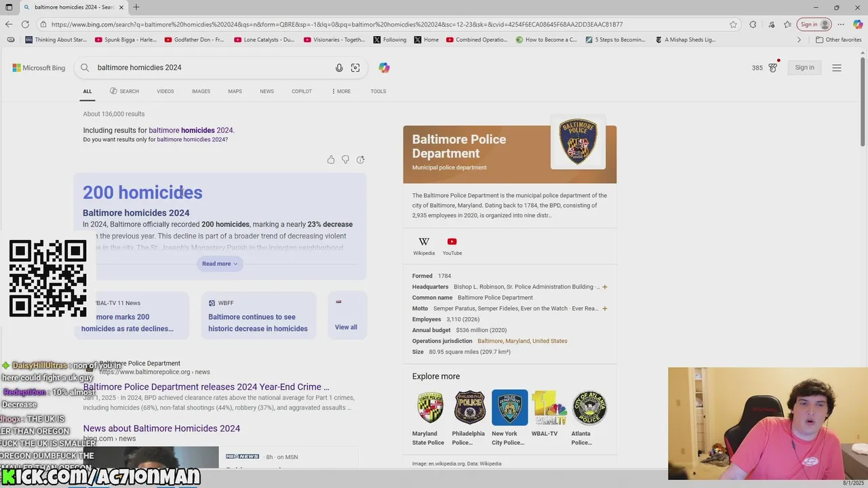Open browser settings and more menu
This screenshot has height=488, width=868.
point(841,24)
